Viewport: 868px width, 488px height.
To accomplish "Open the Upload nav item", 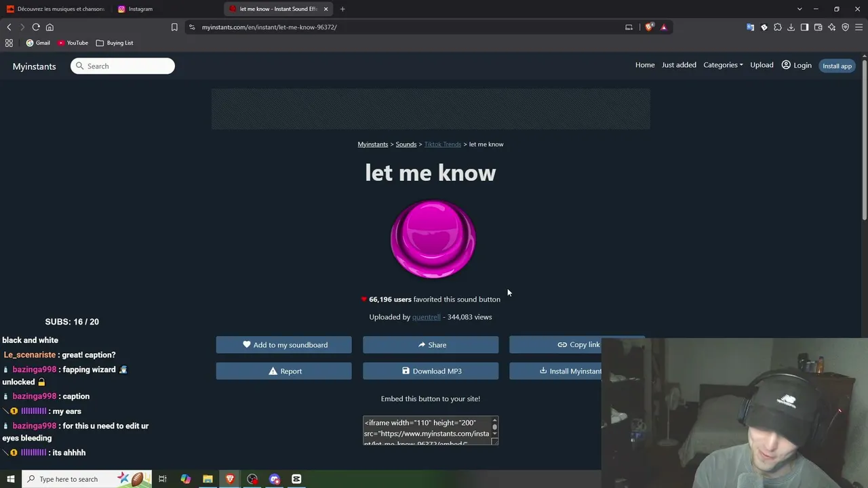I will (762, 65).
